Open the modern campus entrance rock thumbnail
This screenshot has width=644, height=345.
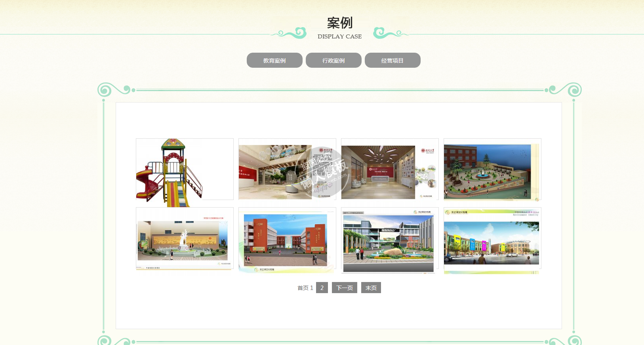coord(390,239)
